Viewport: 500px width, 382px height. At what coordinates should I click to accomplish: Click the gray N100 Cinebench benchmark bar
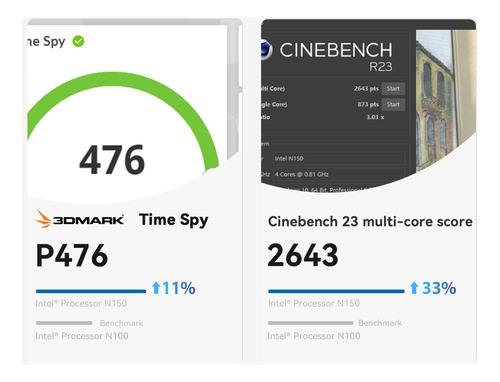pyautogui.click(x=311, y=323)
